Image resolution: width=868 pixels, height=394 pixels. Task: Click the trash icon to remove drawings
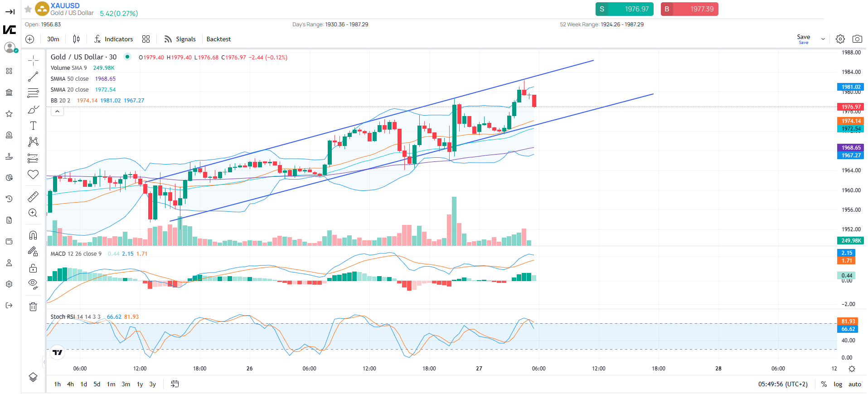[x=33, y=307]
